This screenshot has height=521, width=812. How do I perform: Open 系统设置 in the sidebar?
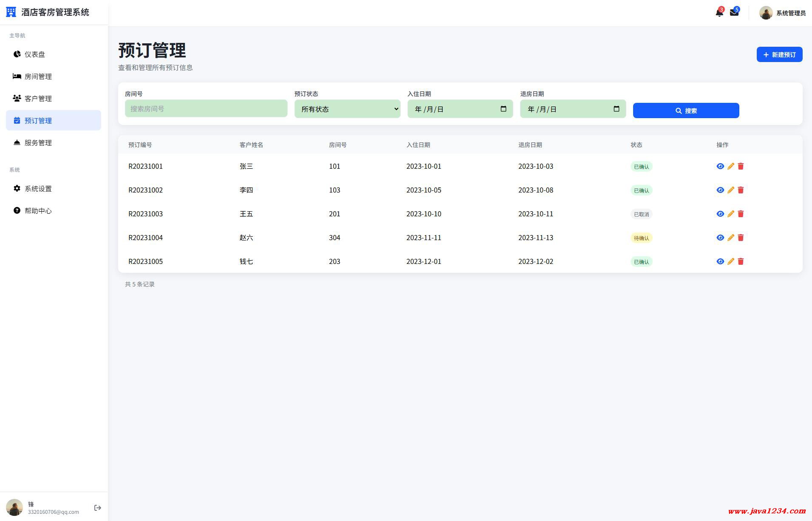pos(38,189)
